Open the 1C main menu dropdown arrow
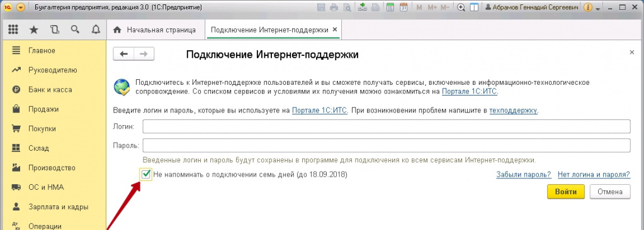The image size is (644, 230). pyautogui.click(x=21, y=8)
